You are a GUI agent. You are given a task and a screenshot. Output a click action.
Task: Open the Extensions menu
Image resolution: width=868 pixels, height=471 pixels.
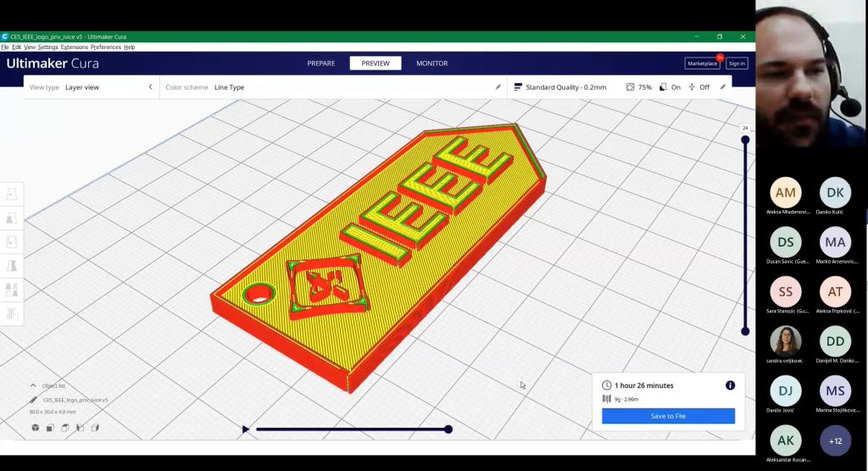click(74, 47)
